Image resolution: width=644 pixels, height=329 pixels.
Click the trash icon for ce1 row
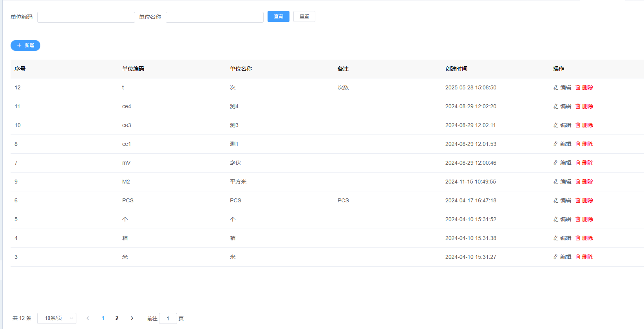578,144
